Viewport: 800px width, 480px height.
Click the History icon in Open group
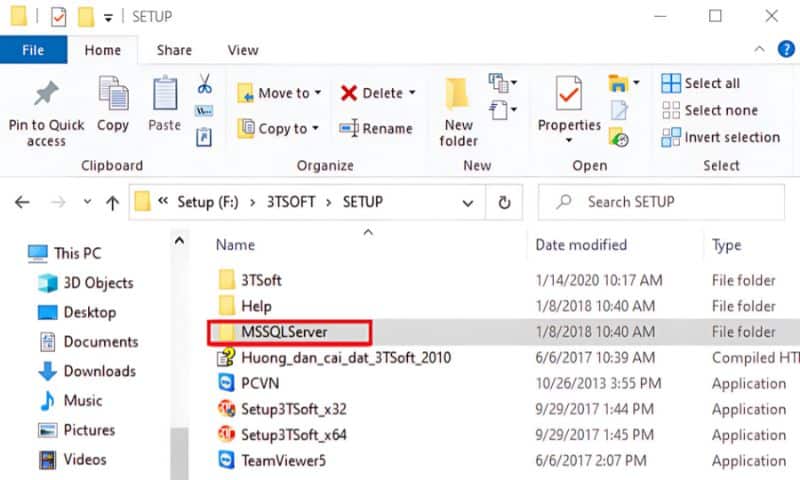tap(619, 137)
